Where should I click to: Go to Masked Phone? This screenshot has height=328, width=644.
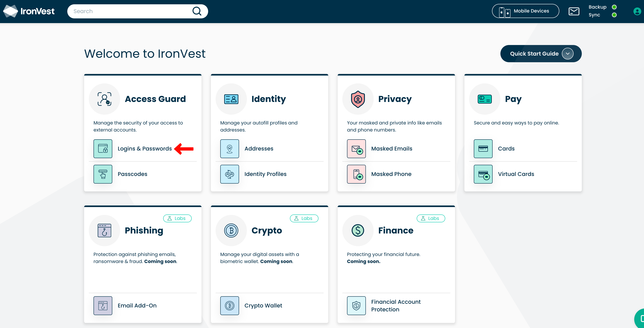coord(391,174)
